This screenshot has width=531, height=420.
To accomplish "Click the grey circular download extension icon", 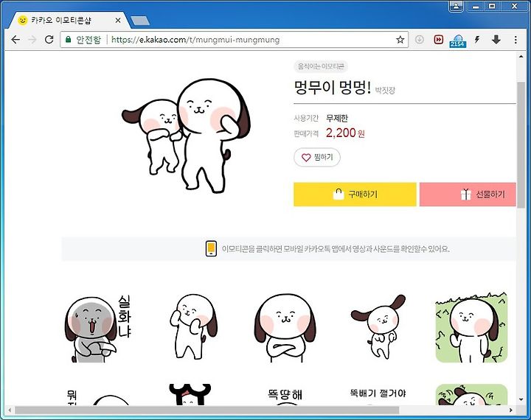I will (419, 40).
